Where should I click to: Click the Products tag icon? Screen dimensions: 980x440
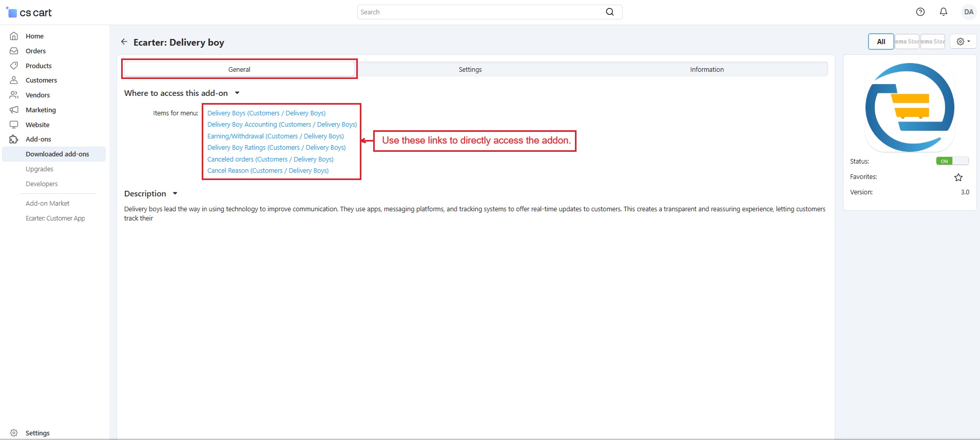[x=14, y=66]
